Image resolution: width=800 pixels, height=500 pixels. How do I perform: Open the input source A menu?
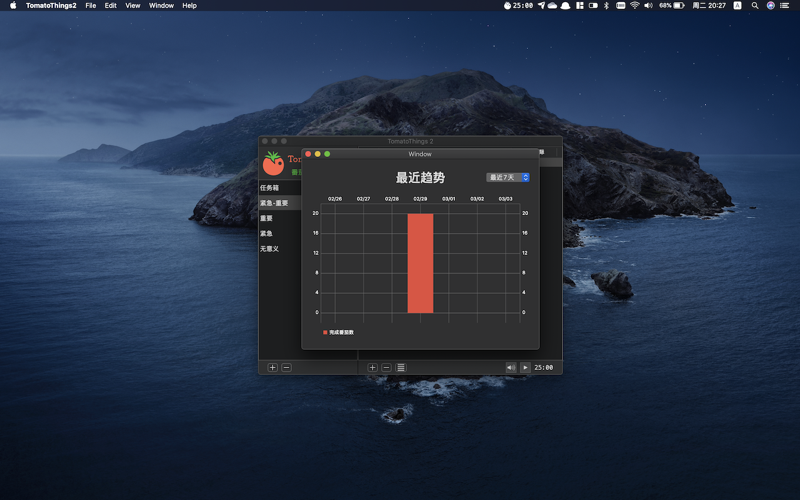(737, 6)
